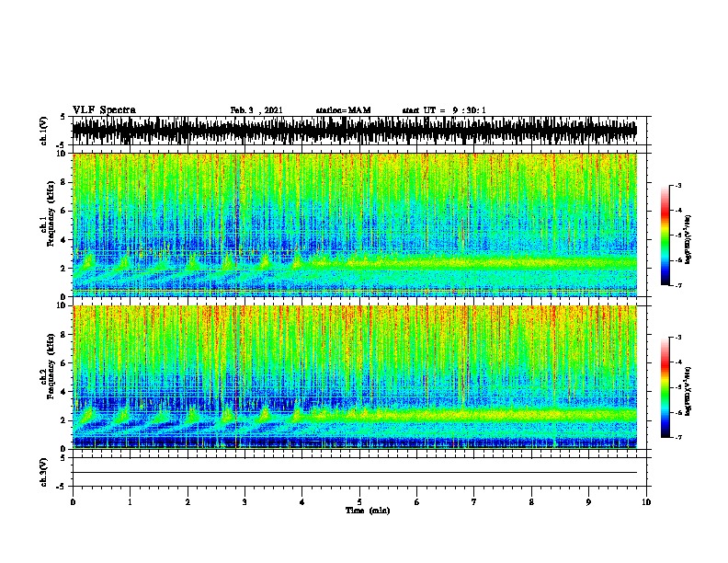Click time axis tick label '7'

coord(474,502)
